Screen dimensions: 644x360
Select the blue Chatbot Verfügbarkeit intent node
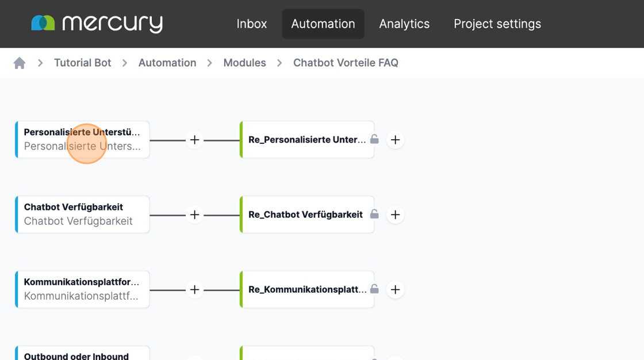click(82, 215)
